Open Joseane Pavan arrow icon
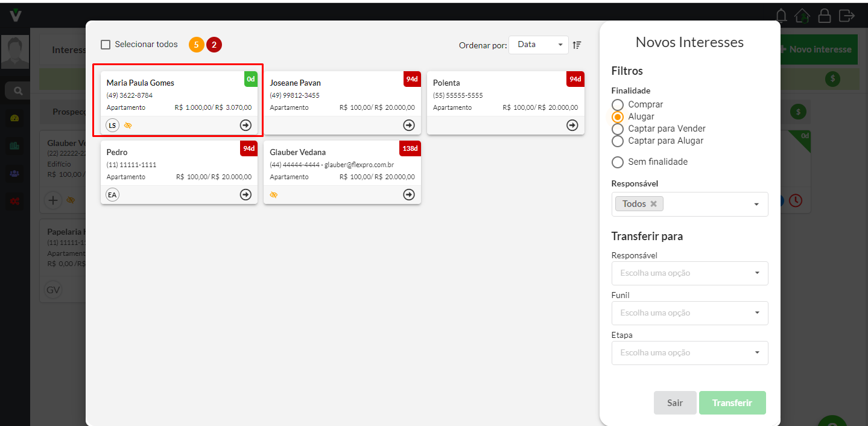 [x=409, y=125]
